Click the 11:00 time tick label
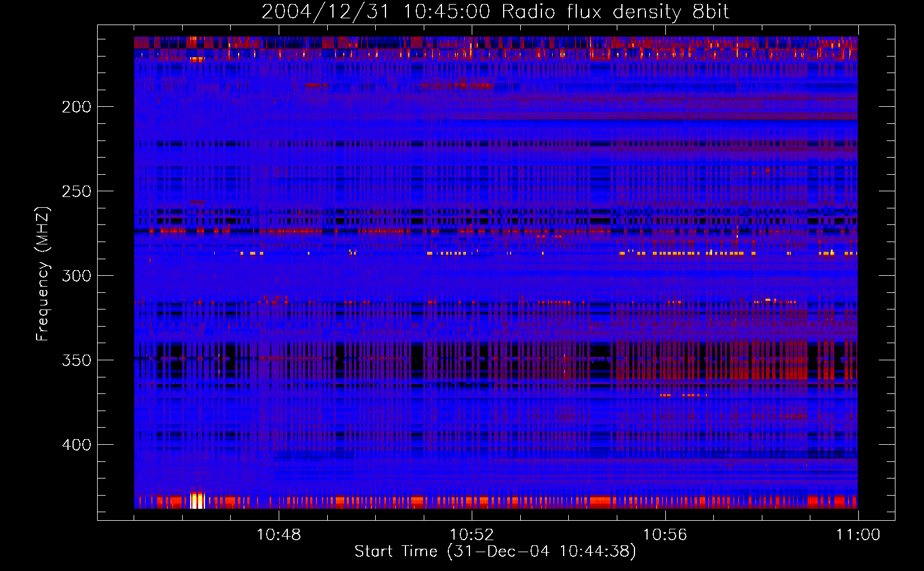Image resolution: width=924 pixels, height=571 pixels. pyautogui.click(x=858, y=535)
